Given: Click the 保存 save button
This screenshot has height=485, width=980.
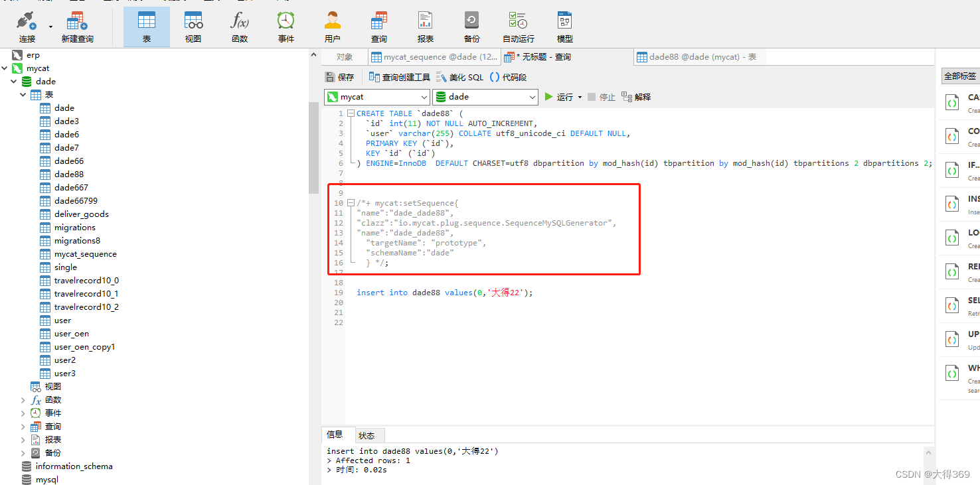Looking at the screenshot, I should pyautogui.click(x=339, y=77).
